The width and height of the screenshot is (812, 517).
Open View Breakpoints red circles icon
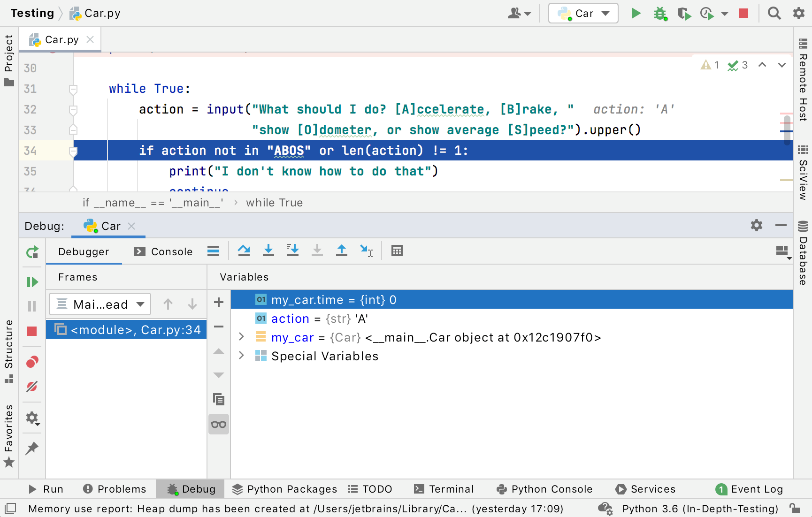click(32, 362)
